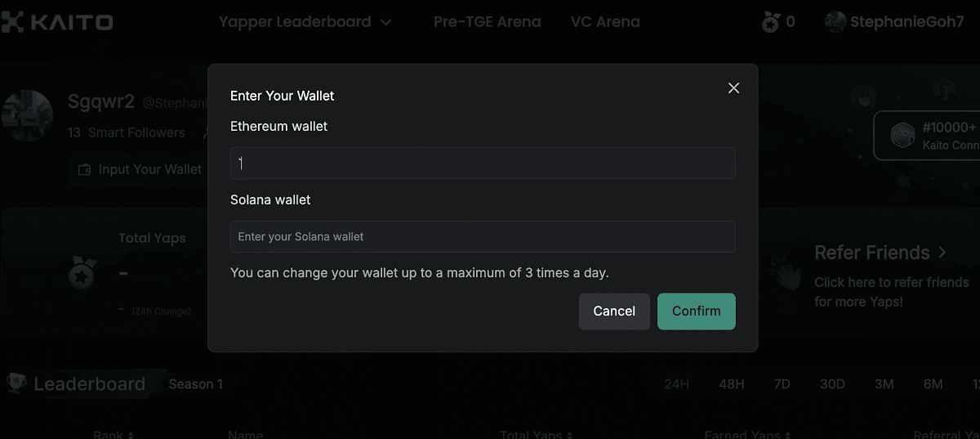
Task: Click into the Solana wallet field
Action: pyautogui.click(x=483, y=236)
